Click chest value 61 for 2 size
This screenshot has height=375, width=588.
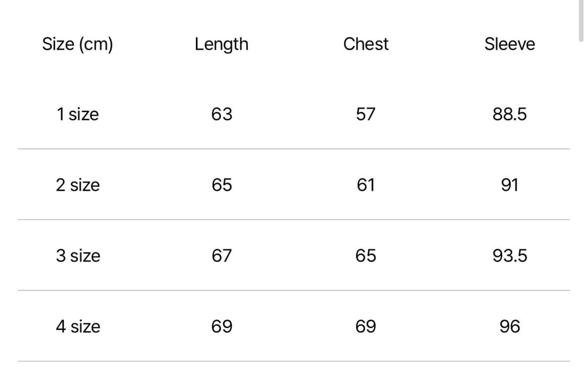point(366,185)
